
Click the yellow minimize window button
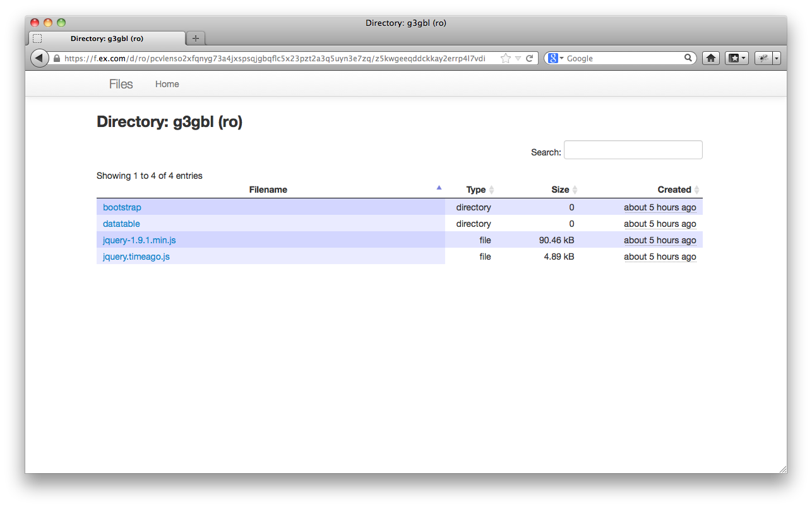click(x=48, y=23)
